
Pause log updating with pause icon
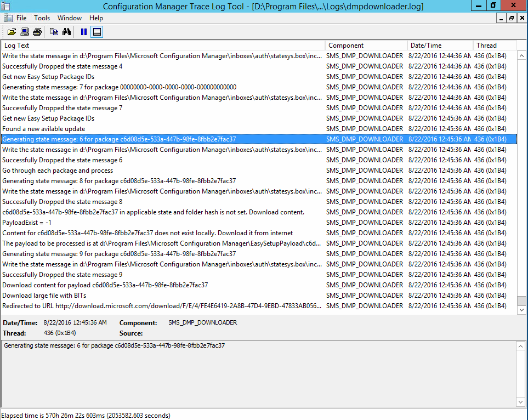tap(84, 32)
